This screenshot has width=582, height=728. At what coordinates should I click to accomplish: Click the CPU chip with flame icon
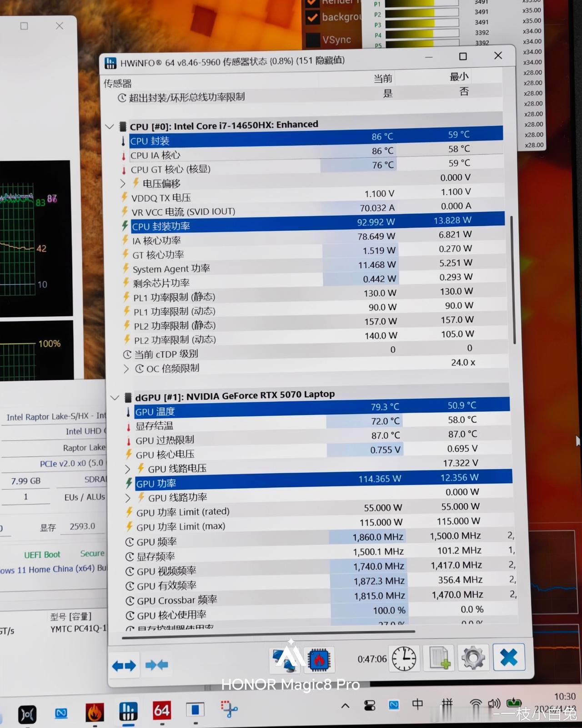[319, 660]
